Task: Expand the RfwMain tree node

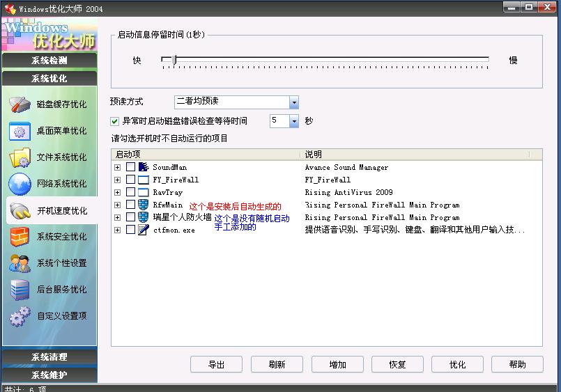Action: (x=117, y=205)
